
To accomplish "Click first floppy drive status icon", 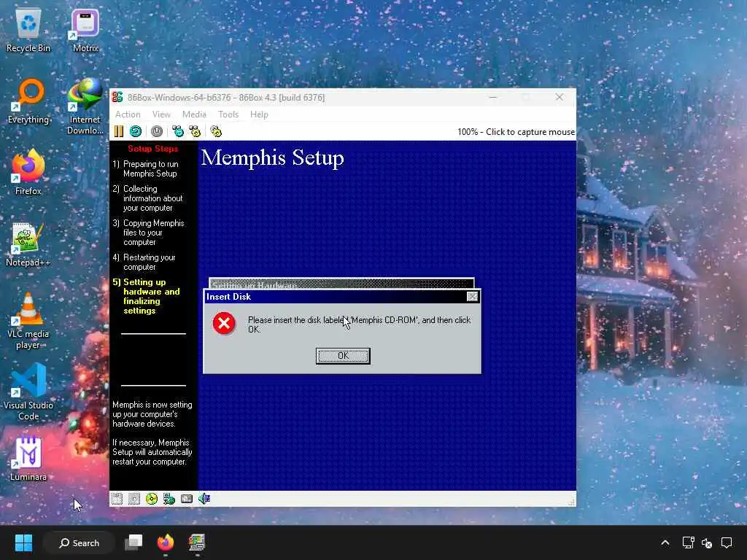I will [x=117, y=499].
